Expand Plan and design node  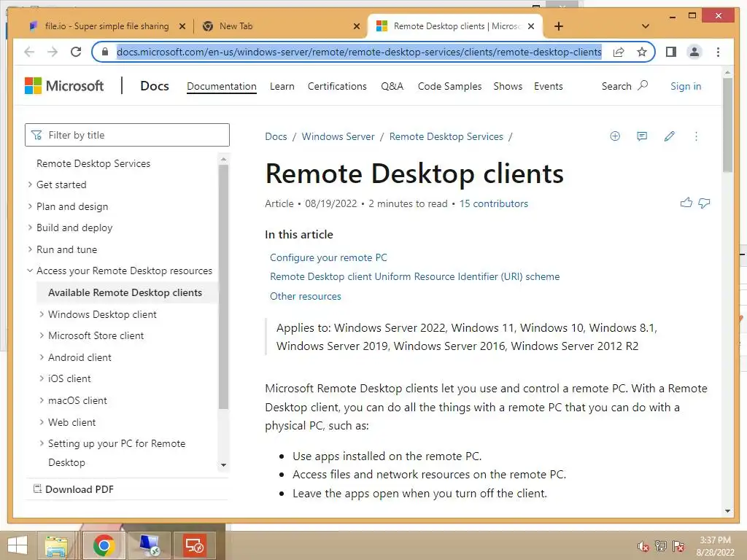30,206
